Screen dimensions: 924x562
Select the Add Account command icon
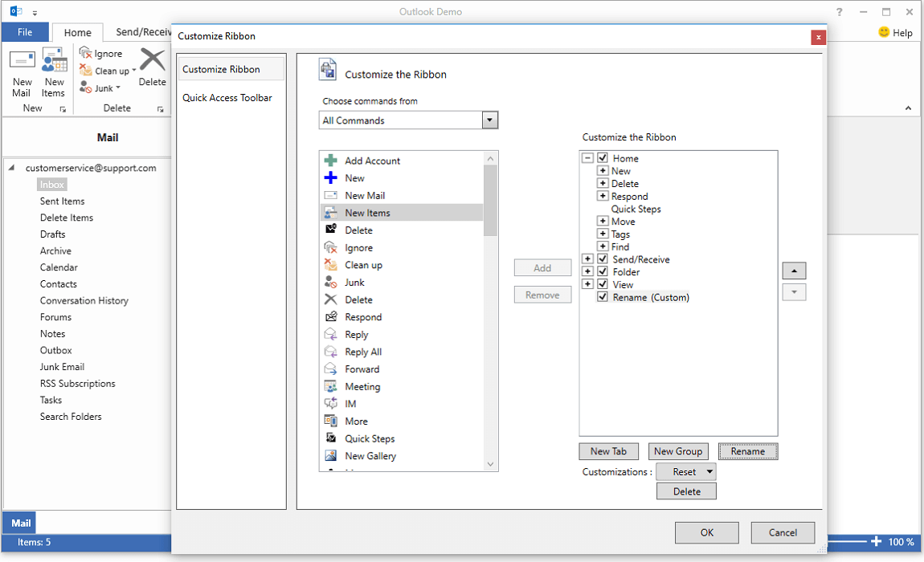pos(330,161)
